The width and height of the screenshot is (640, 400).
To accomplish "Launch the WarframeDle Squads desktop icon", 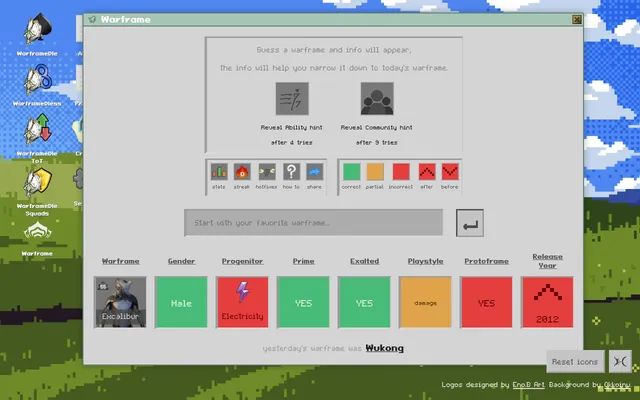I will tap(37, 182).
